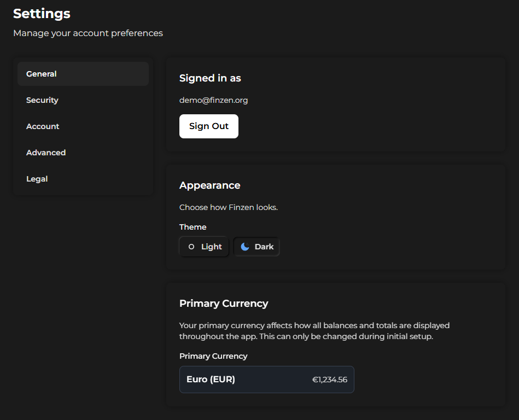Select the circle icon inside the Light theme button
The height and width of the screenshot is (420, 519).
coord(191,247)
